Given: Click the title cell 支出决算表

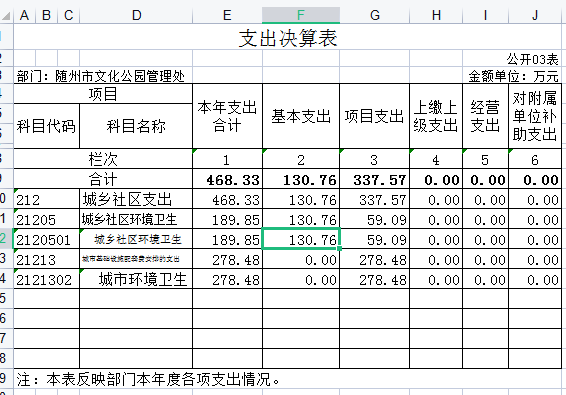Looking at the screenshot, I should tap(288, 38).
